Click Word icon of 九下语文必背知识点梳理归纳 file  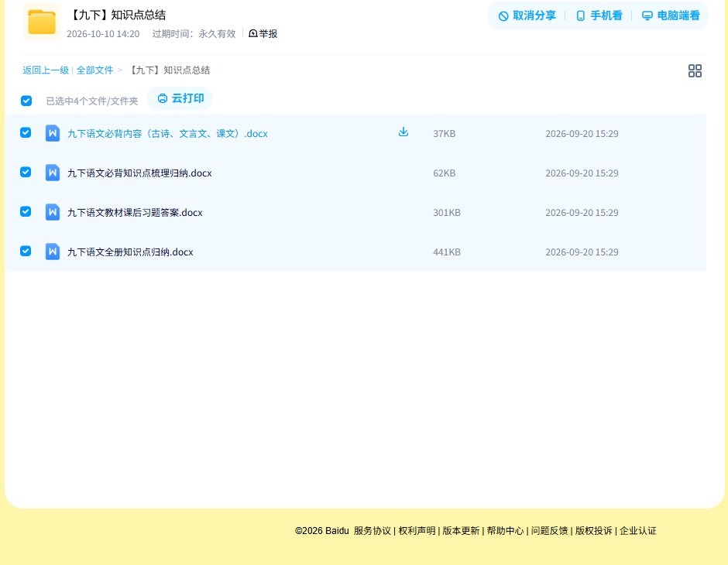[x=53, y=173]
